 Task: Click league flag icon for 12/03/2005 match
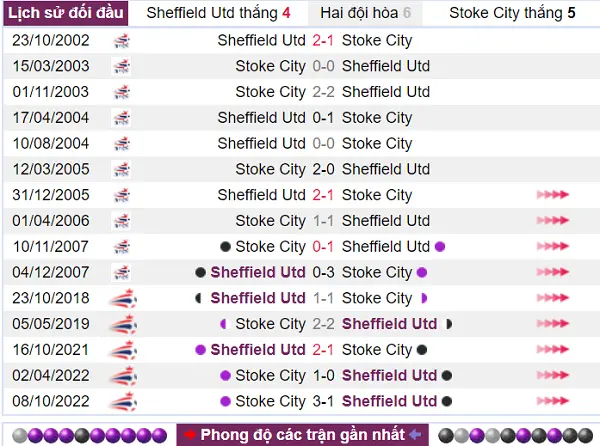(122, 169)
